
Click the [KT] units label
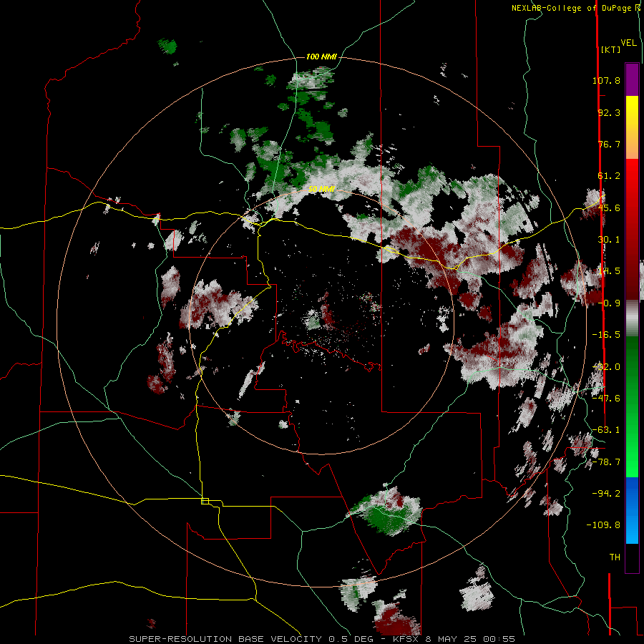pos(610,49)
